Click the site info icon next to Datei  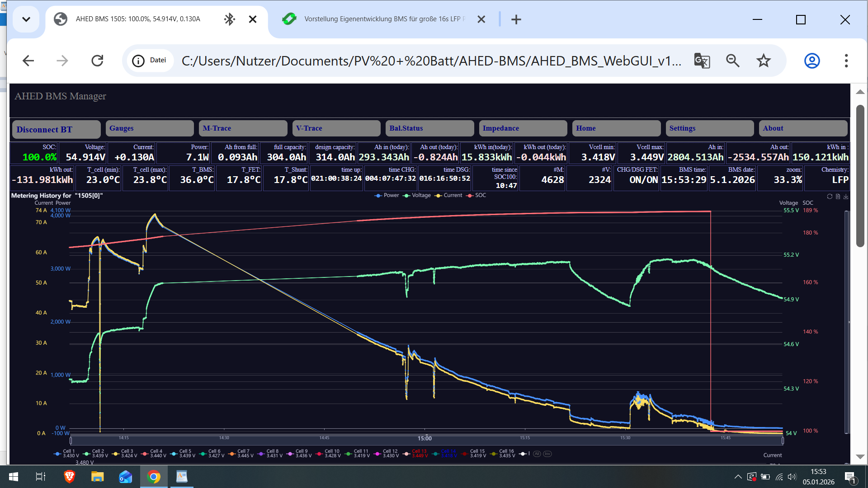[138, 61]
